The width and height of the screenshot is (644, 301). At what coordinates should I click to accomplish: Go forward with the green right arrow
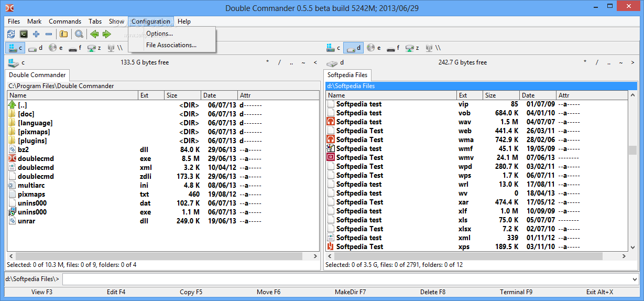tap(107, 34)
